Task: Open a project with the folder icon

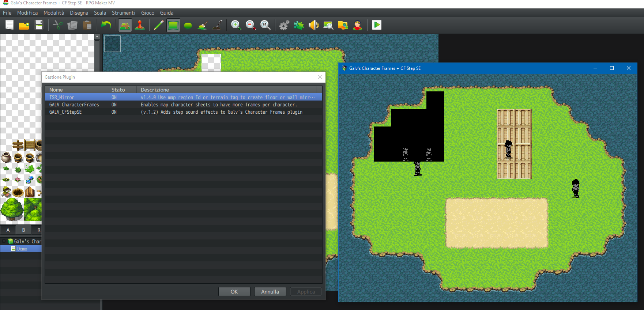Action: [x=24, y=25]
